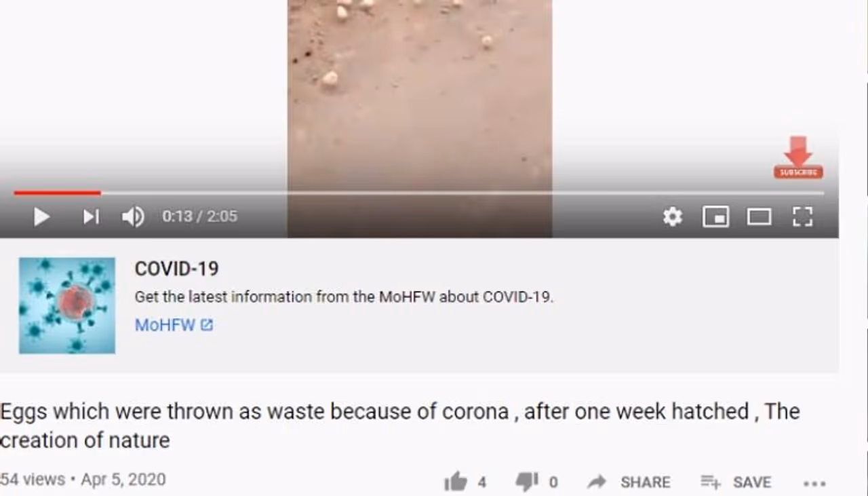Like the video with thumbs up

[x=456, y=482]
